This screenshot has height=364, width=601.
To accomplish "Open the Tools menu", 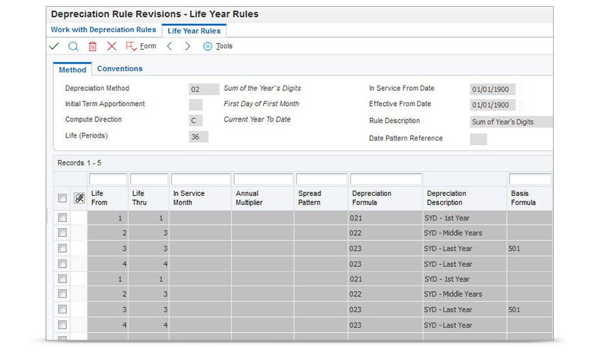I will (x=224, y=46).
